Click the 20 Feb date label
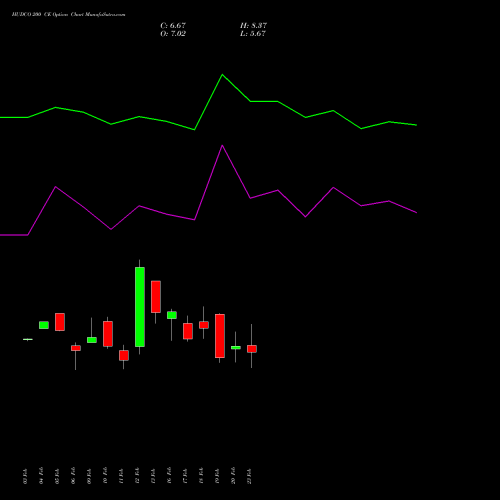Viewport: 500px width, 500px height. pos(233,476)
